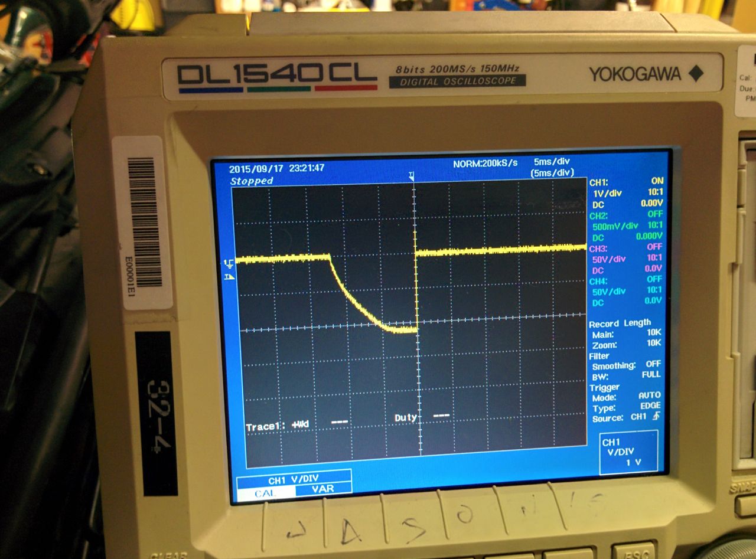Click the CH1 ground level marker left of the grid
This screenshot has width=756, height=559.
pos(229,264)
